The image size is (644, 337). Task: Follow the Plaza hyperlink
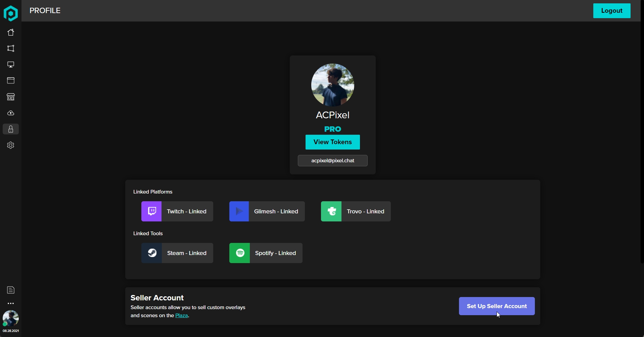tap(181, 315)
